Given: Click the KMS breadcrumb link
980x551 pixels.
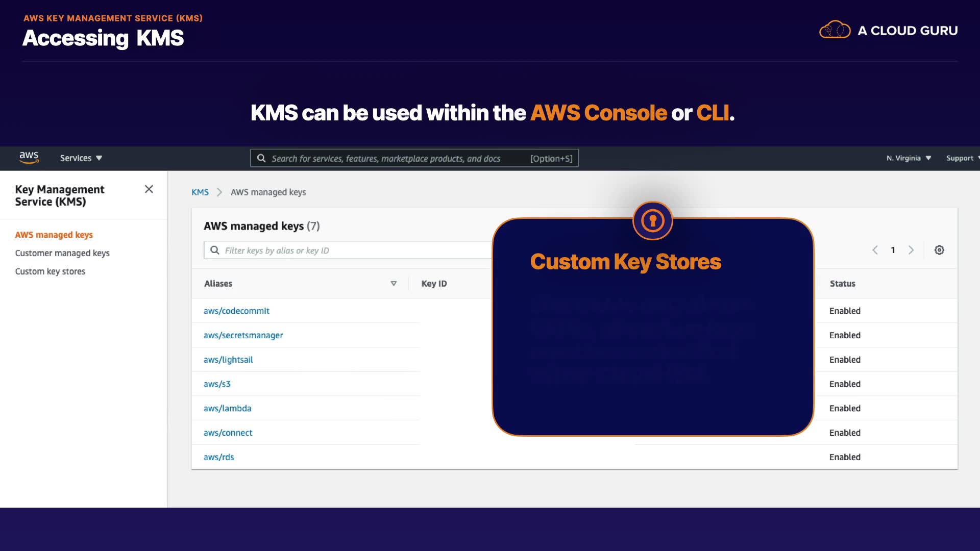Looking at the screenshot, I should tap(200, 192).
